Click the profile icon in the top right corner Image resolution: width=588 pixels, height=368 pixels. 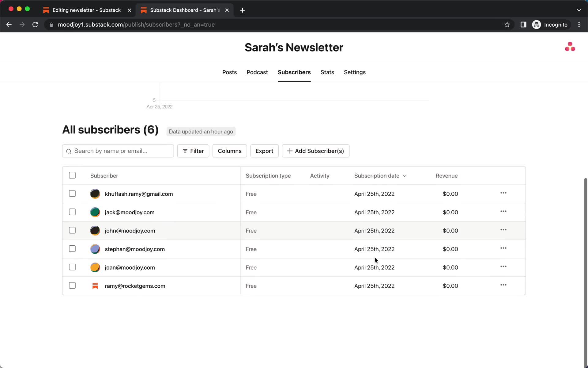[570, 47]
